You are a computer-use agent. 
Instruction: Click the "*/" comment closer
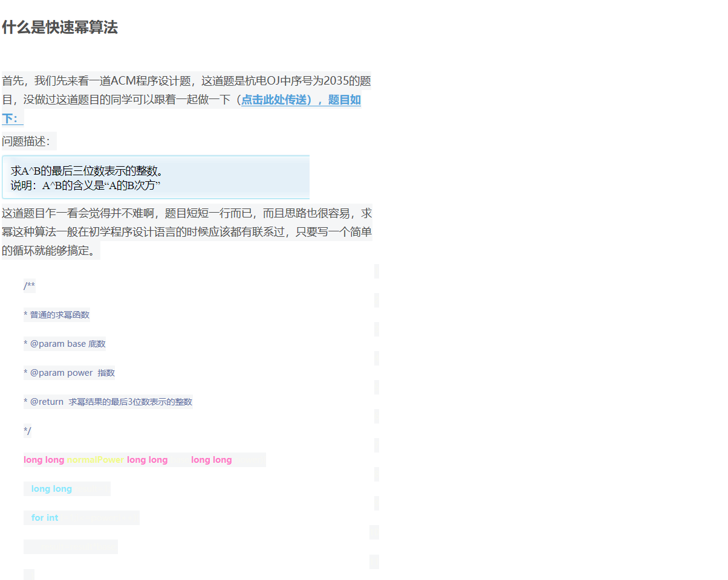27,430
